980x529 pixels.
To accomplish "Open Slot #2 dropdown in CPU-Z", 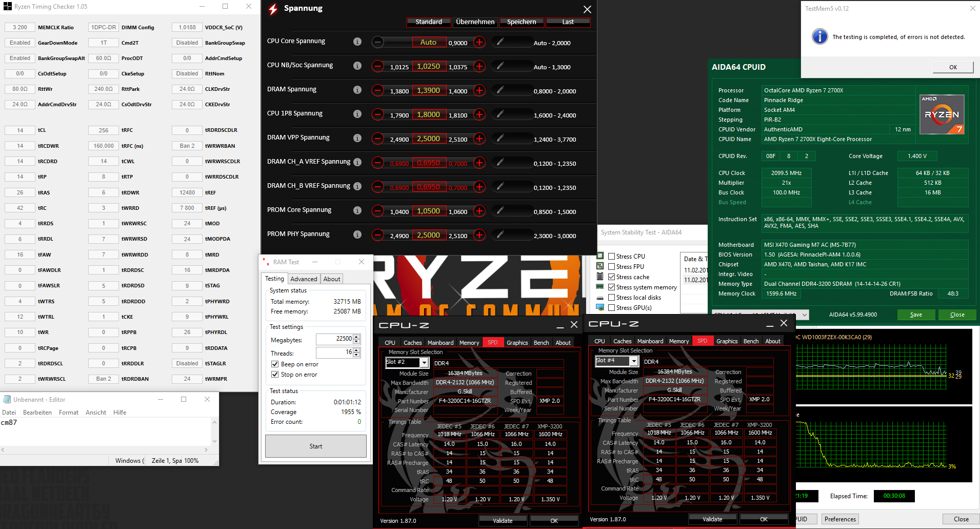I will coord(424,363).
